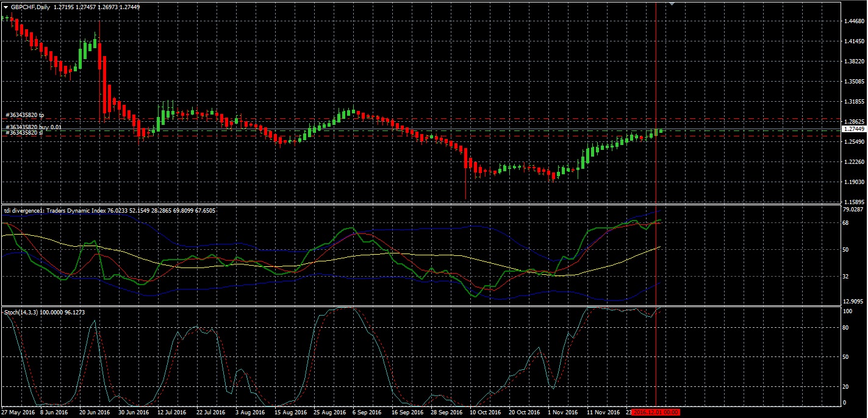Screen dimensions: 868x418
Task: Select the GBPCHF,Daily chart title text
Action: (30, 6)
